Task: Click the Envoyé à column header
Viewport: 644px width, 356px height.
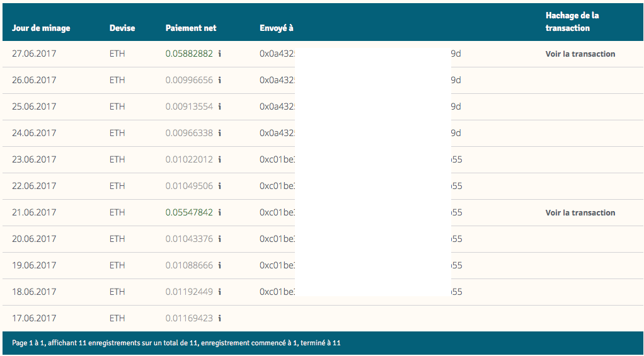Action: coord(276,28)
